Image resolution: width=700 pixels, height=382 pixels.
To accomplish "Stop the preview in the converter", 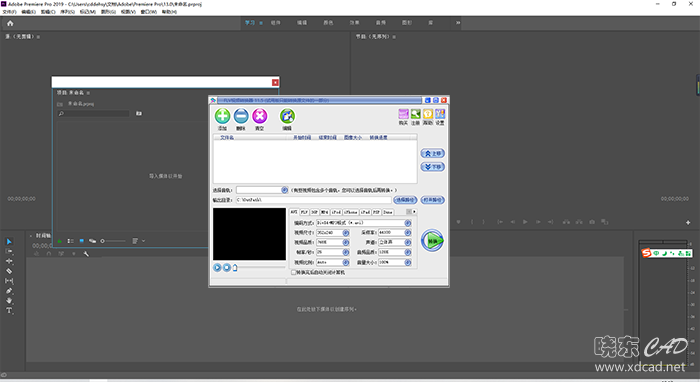I will pos(227,267).
